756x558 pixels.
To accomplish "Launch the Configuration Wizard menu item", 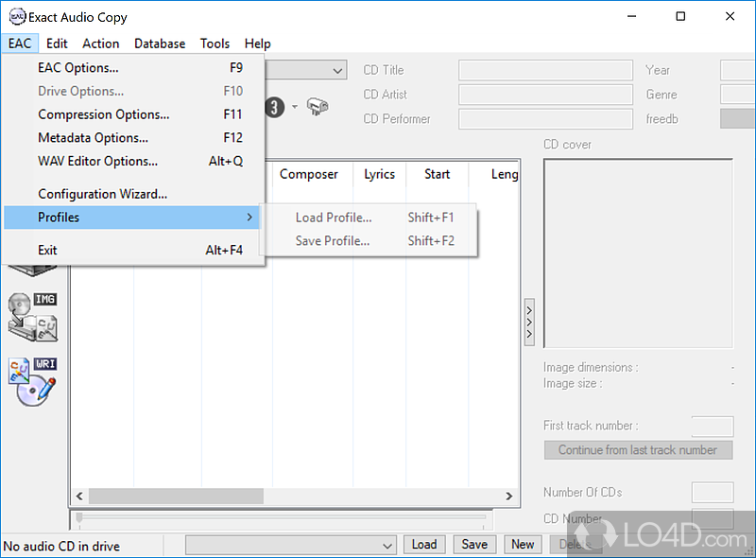I will (x=102, y=194).
